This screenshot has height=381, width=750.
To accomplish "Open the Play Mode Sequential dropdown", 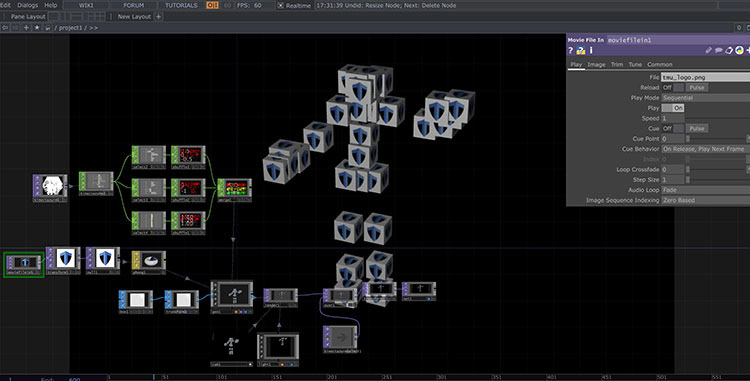I will click(706, 98).
